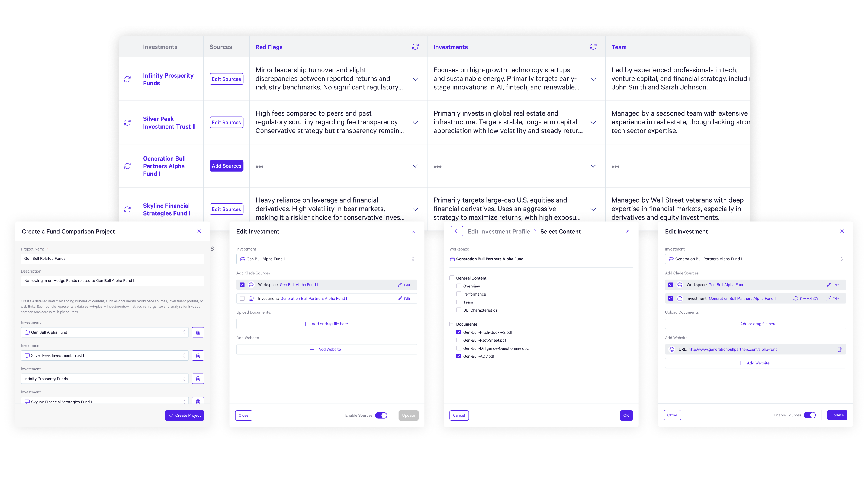Click trash icon beside Infinity Prosperity Funds

[x=198, y=379]
